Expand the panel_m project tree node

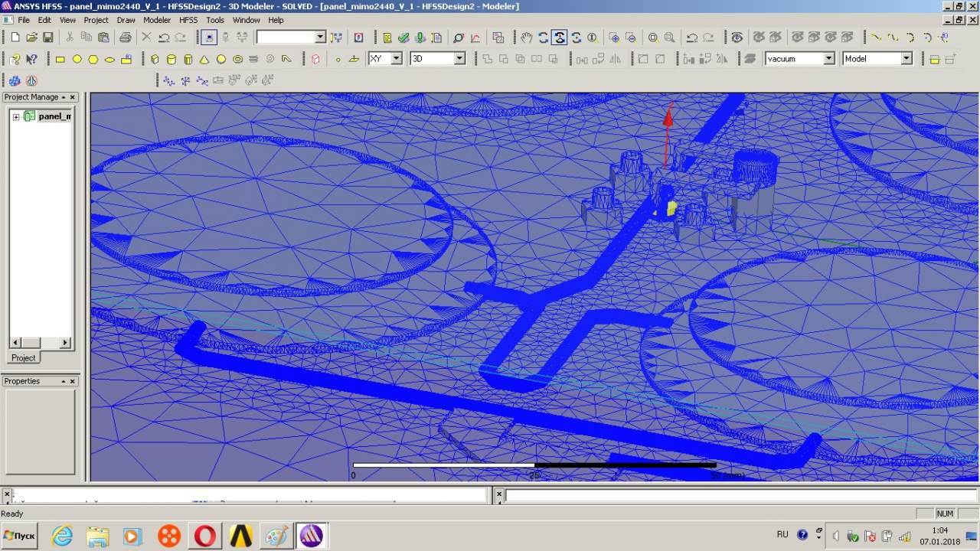click(16, 116)
